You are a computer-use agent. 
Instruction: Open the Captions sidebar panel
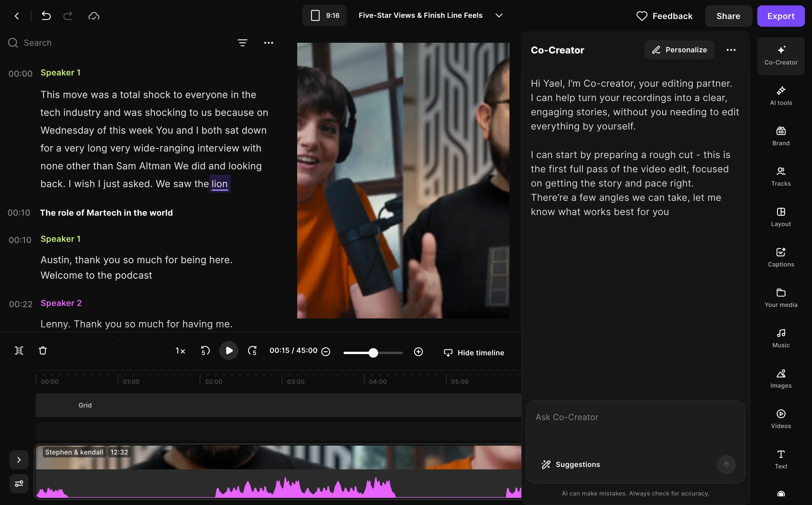point(781,257)
